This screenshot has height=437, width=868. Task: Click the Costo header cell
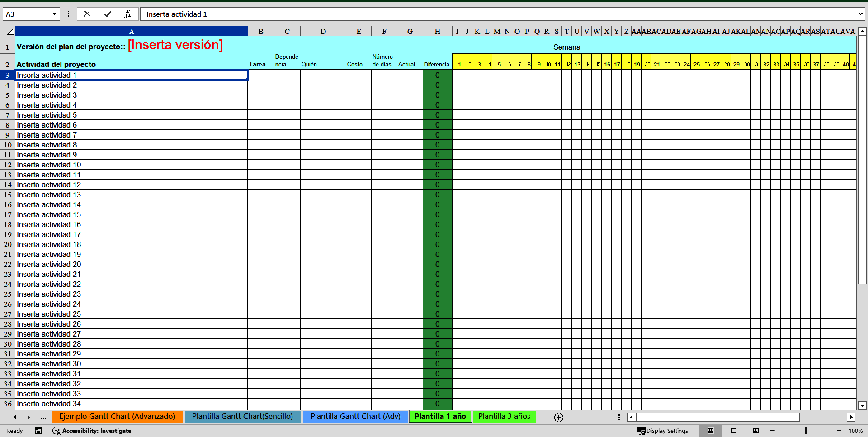[359, 62]
